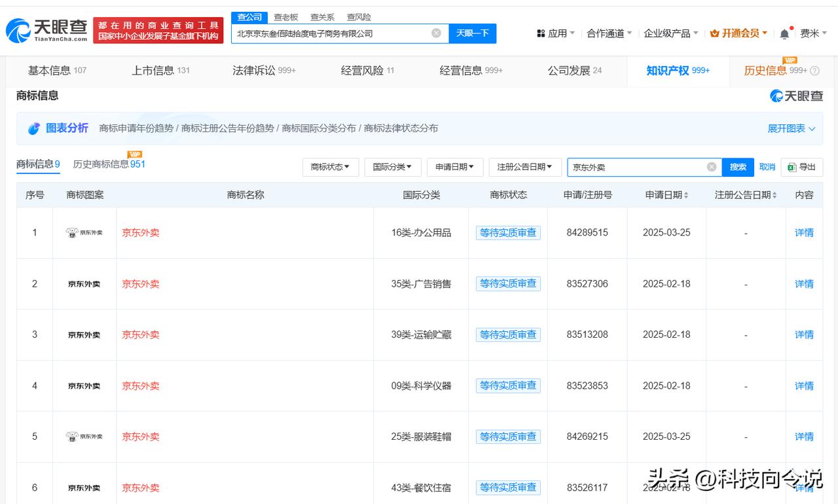
Task: Click trademark image for 35类-广告销售 row
Action: click(84, 283)
